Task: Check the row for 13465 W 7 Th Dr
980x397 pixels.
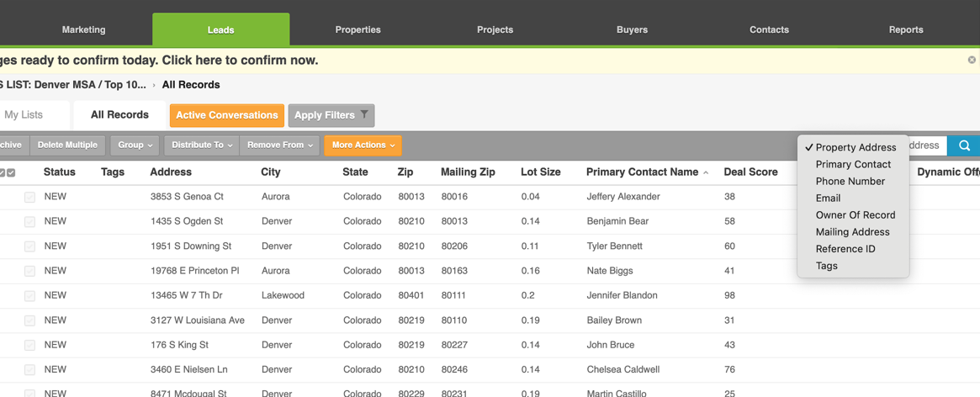Action: point(29,296)
